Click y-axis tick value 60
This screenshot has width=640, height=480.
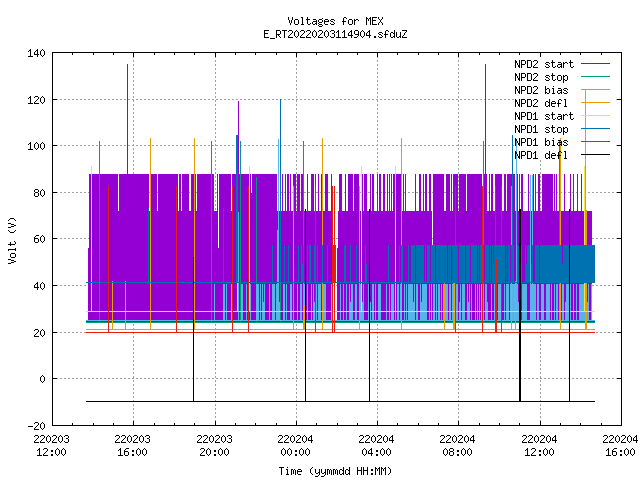click(39, 239)
